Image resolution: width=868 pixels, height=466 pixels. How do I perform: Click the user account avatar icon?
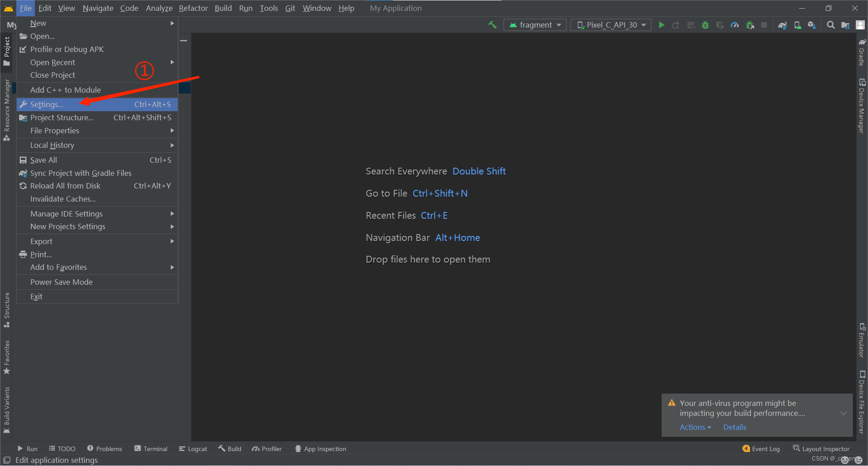[860, 25]
